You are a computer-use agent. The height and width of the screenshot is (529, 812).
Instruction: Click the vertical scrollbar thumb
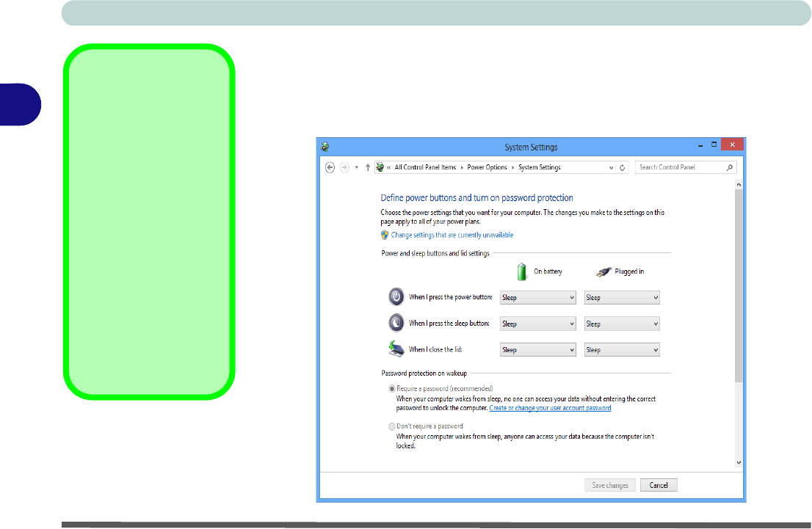click(x=739, y=285)
